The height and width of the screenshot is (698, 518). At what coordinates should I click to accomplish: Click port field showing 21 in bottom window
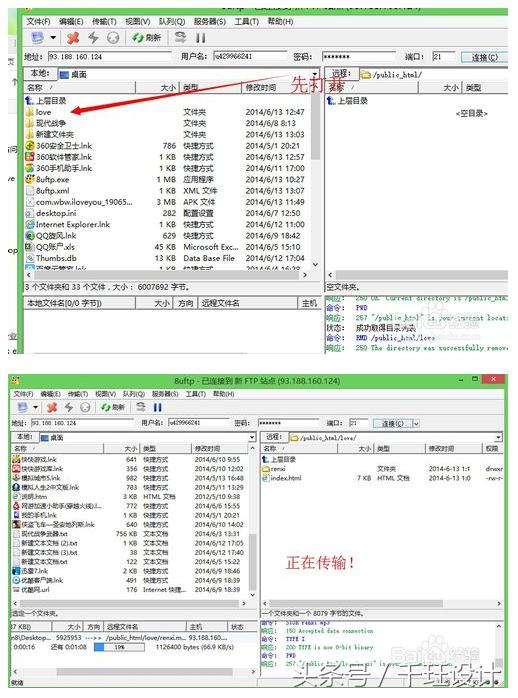pos(358,423)
